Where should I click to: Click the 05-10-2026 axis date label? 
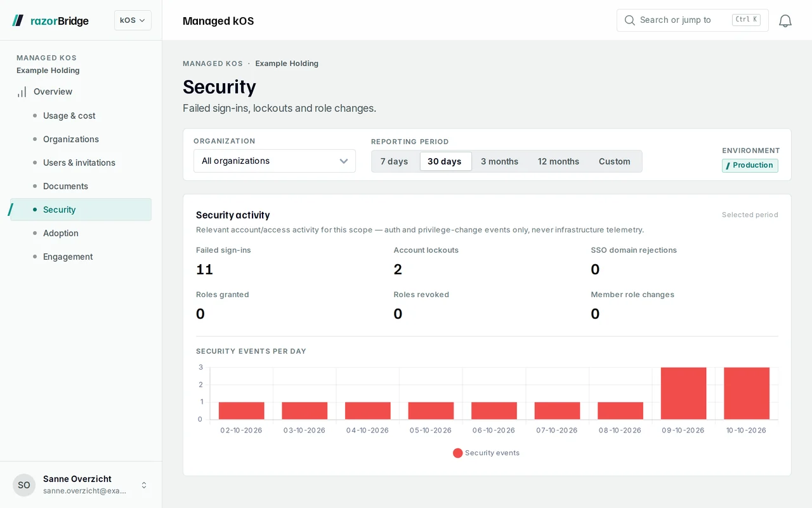click(431, 431)
